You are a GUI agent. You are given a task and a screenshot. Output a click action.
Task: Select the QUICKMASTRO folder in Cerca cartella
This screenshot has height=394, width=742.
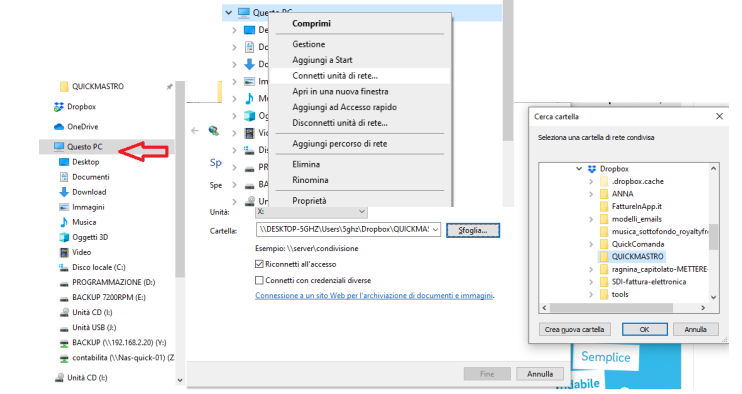coord(632,256)
